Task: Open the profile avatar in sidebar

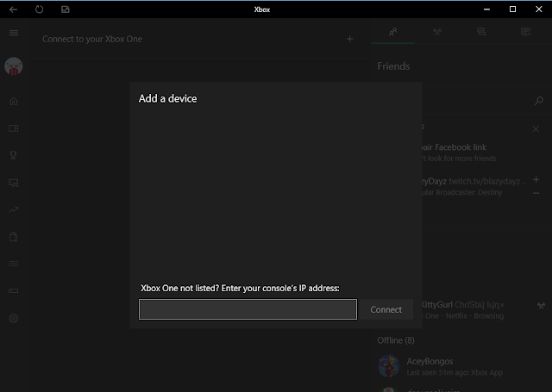Action: click(x=14, y=66)
